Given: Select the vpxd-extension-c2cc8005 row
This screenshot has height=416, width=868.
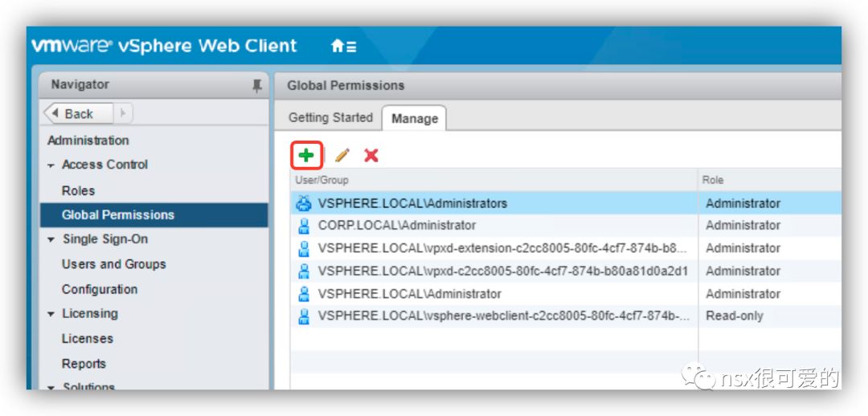Looking at the screenshot, I should pyautogui.click(x=566, y=248).
